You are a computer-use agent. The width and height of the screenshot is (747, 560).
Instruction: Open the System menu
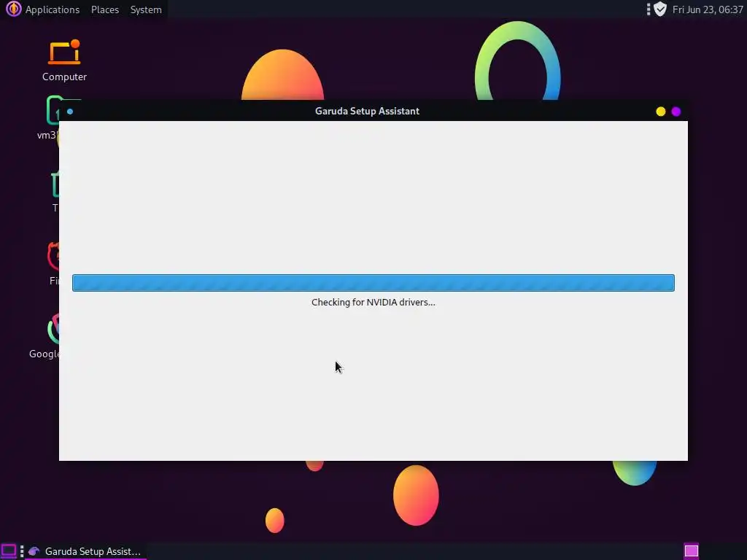(x=146, y=9)
